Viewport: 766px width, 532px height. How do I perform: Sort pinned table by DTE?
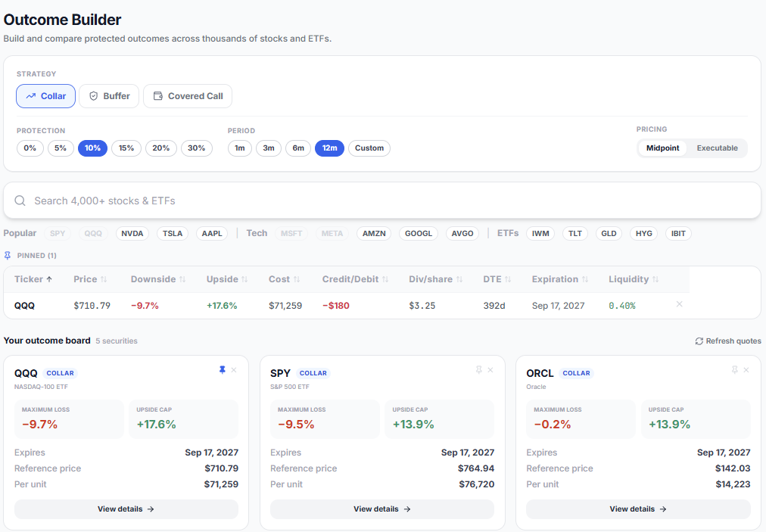pos(497,279)
